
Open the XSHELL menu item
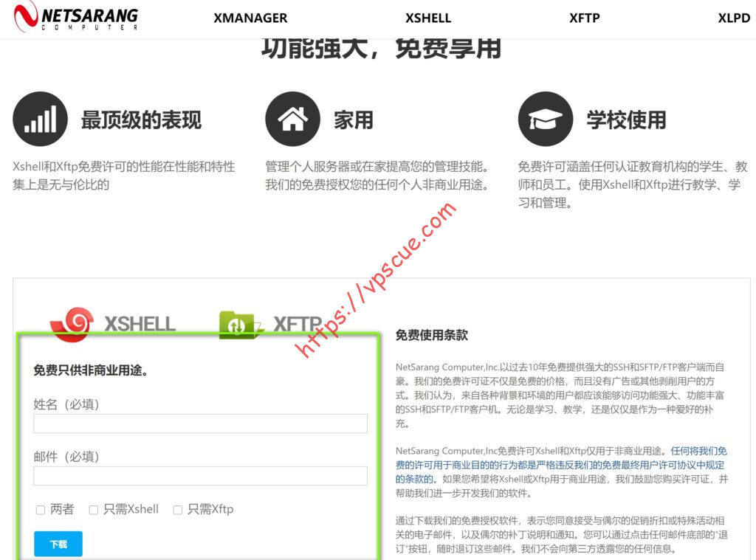pos(427,18)
